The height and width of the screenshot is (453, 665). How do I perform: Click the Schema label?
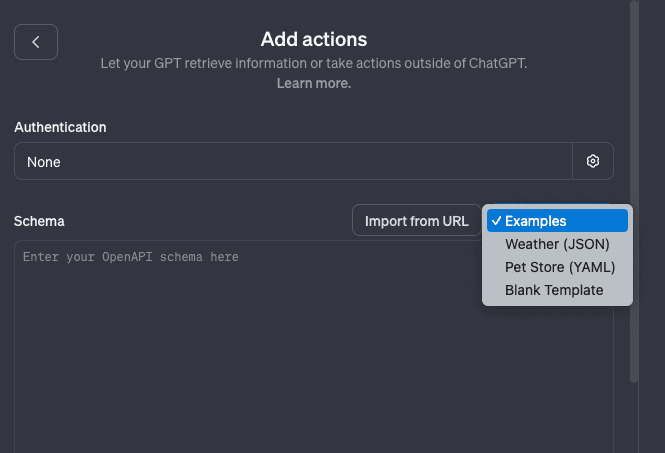click(x=39, y=221)
